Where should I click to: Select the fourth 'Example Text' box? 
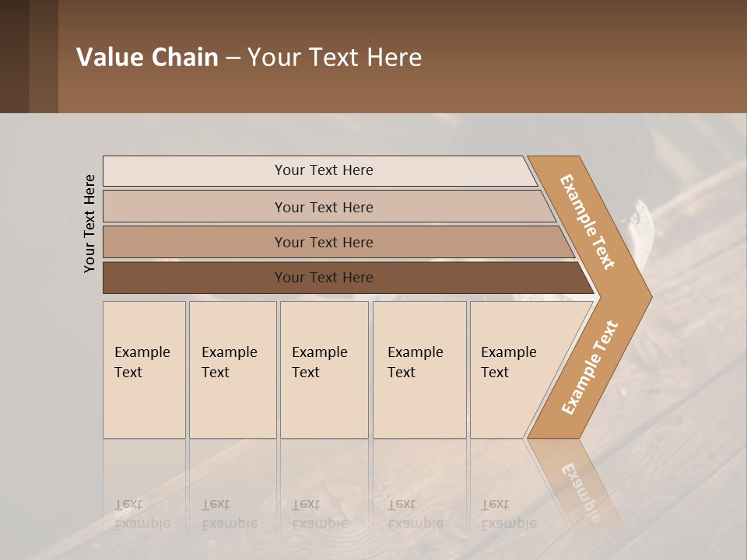[x=419, y=369]
